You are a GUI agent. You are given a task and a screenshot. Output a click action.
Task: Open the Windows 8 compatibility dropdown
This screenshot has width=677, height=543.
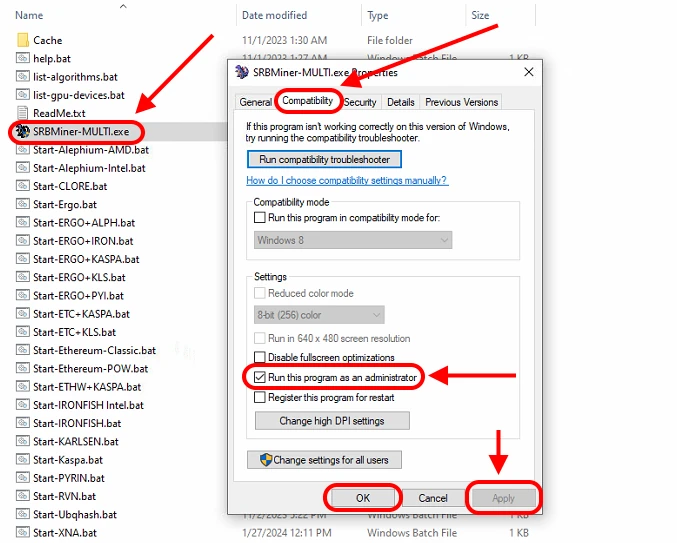coord(353,240)
